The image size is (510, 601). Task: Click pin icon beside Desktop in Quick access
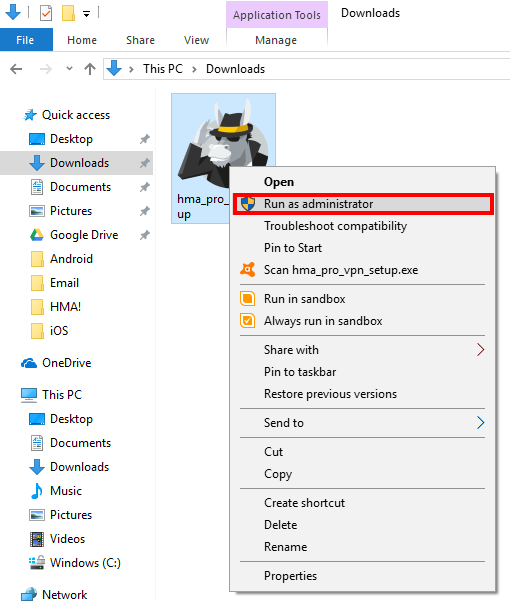(x=144, y=139)
